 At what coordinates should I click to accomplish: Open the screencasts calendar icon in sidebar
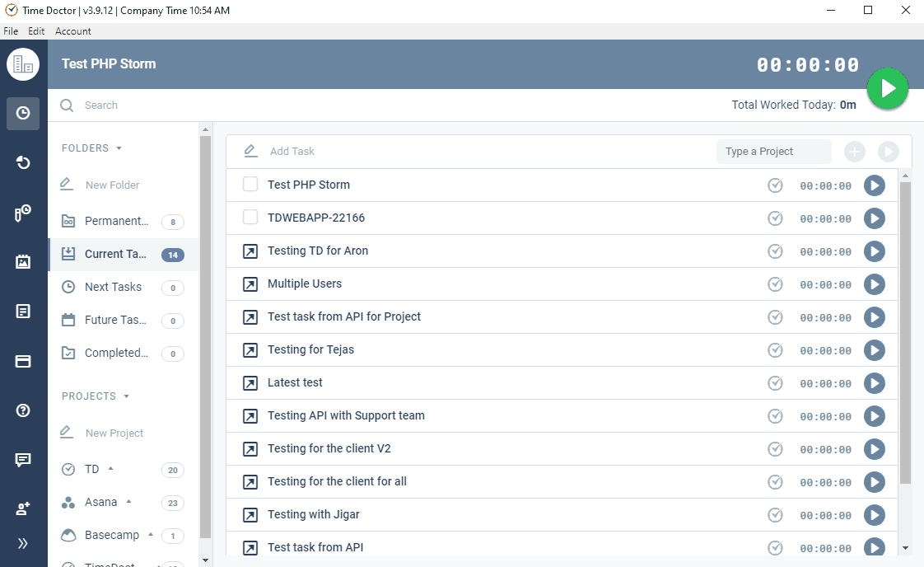pos(23,261)
